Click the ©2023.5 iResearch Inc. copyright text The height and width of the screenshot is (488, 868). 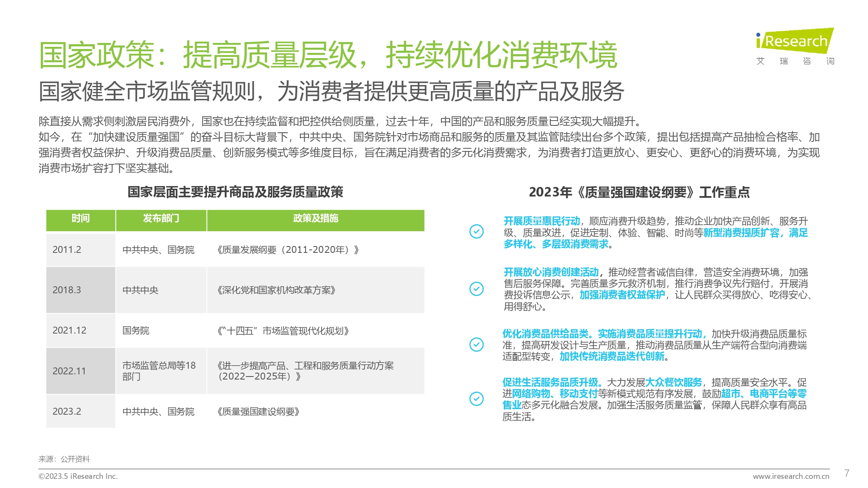point(78,476)
